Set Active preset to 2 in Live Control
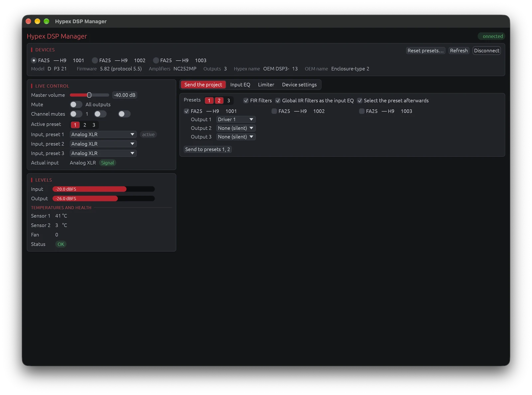 click(x=85, y=125)
